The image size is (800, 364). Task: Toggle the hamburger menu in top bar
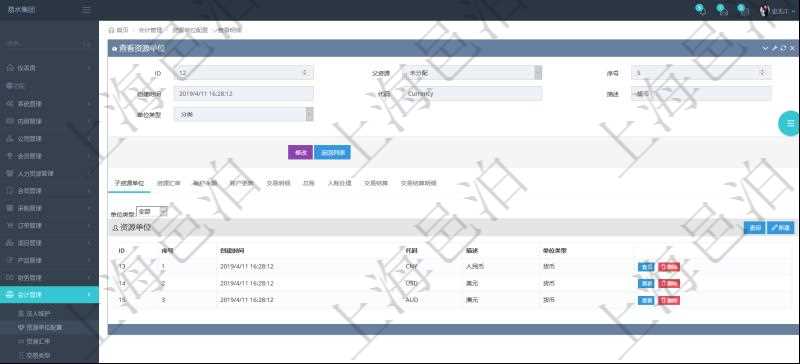(x=87, y=10)
